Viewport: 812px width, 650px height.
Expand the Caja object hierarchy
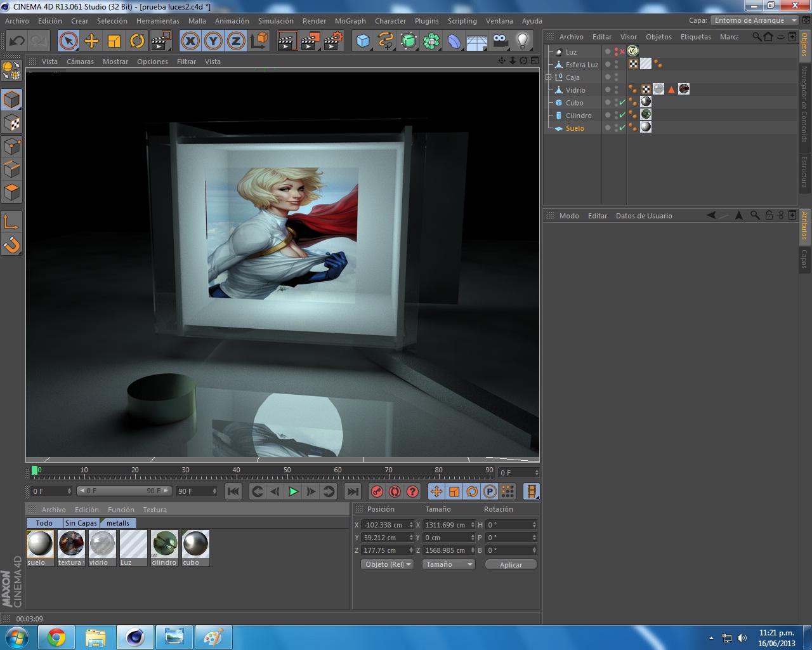tap(549, 77)
